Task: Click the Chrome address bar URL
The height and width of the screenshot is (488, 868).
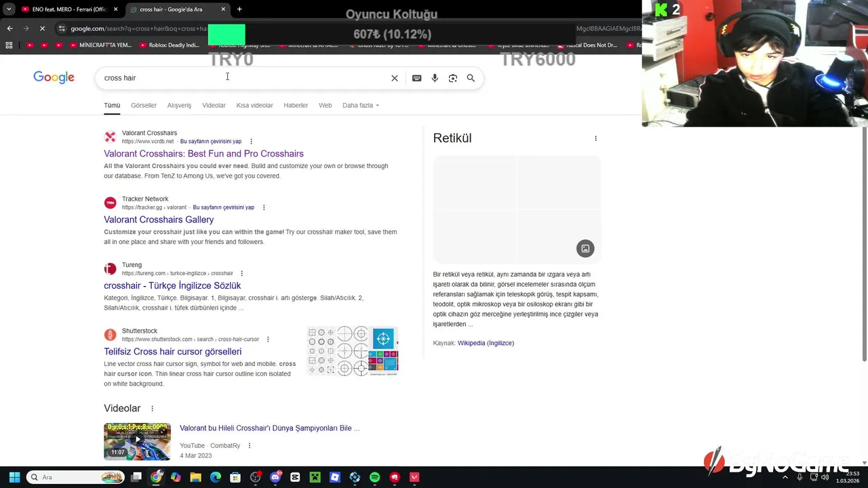Action: coord(139,28)
